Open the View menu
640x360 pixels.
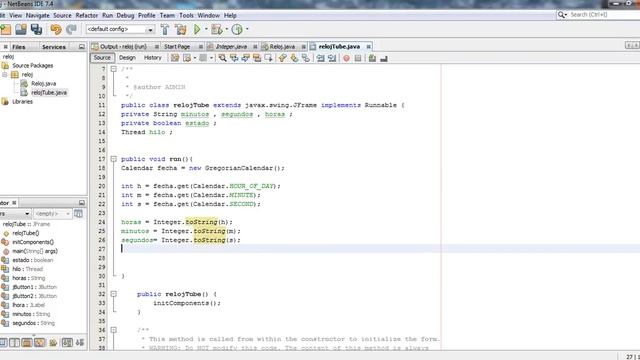tap(16, 15)
